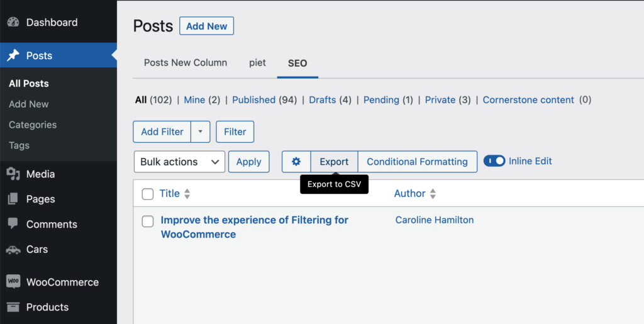
Task: Switch to the Posts New Column tab
Action: [x=186, y=63]
